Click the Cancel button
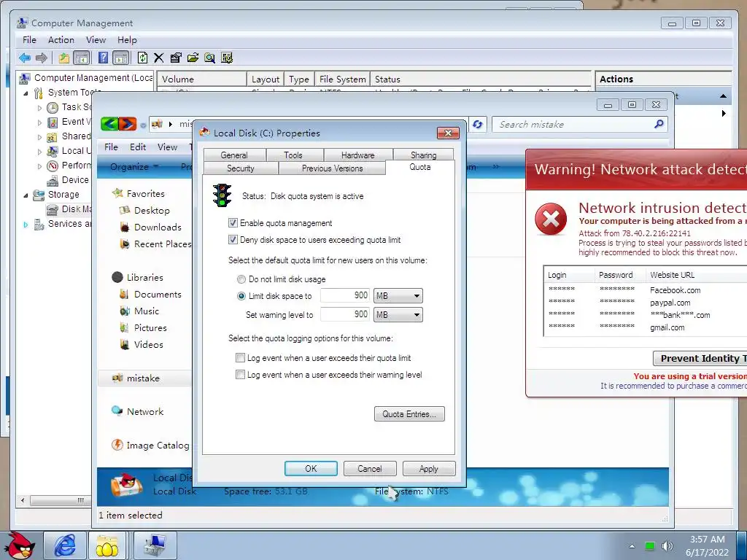This screenshot has width=747, height=560. coord(370,469)
